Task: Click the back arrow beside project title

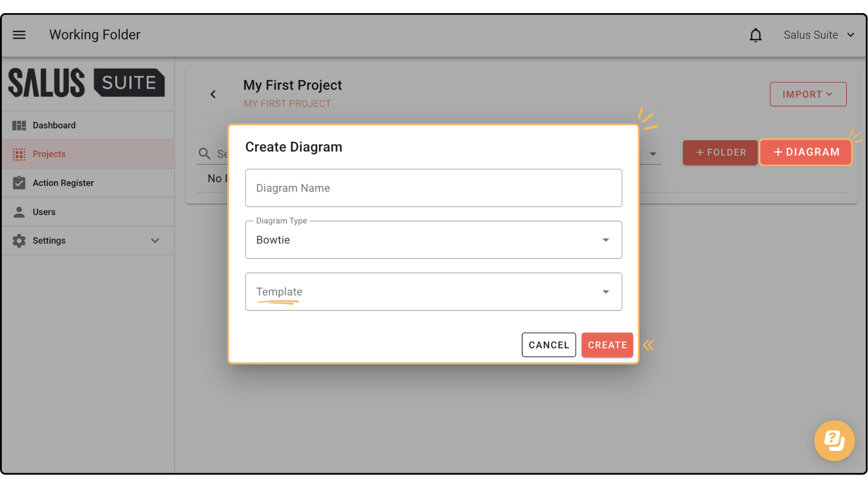Action: point(213,94)
